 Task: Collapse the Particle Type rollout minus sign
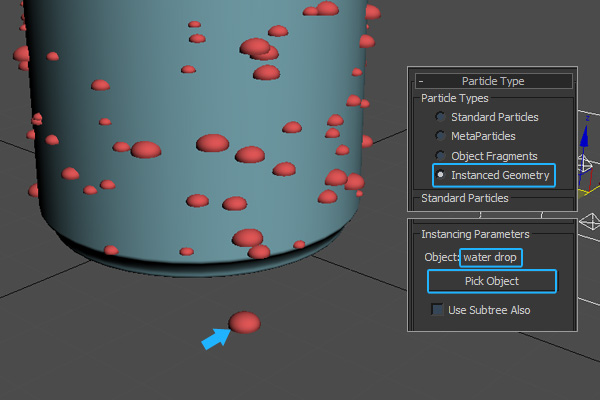tap(422, 81)
